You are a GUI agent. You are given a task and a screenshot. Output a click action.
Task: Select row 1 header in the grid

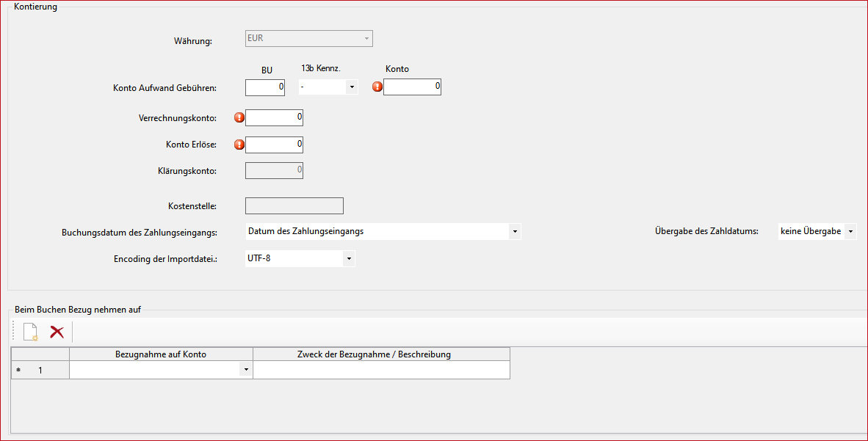pyautogui.click(x=40, y=371)
